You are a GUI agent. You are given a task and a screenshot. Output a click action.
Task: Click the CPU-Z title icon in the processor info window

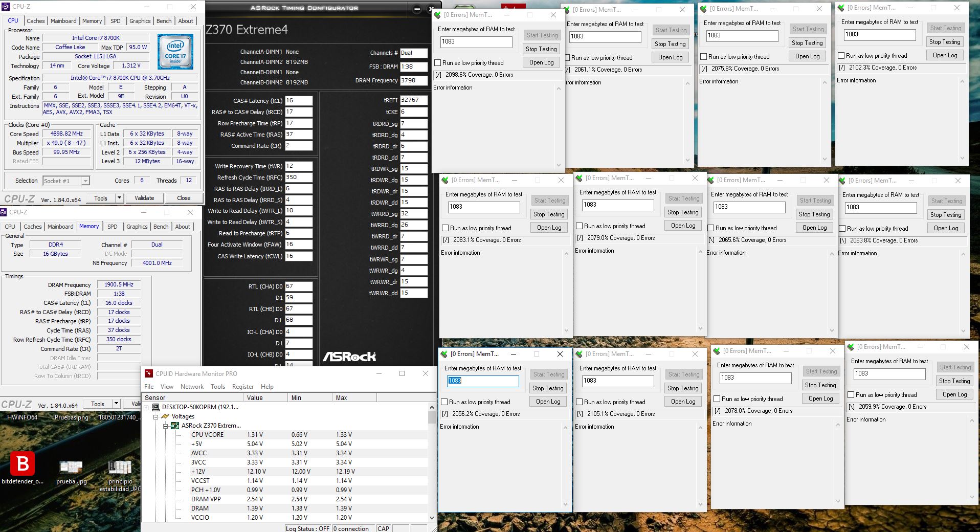point(6,7)
